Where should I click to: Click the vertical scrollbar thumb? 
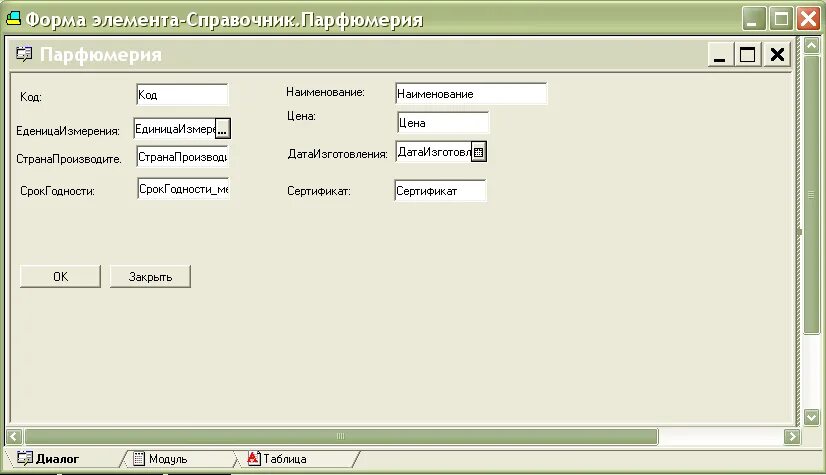click(811, 194)
